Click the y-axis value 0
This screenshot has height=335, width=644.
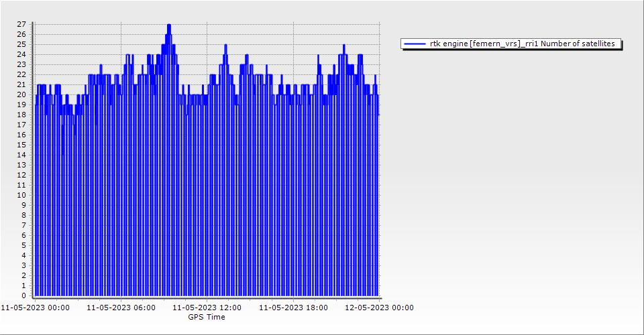[24, 295]
